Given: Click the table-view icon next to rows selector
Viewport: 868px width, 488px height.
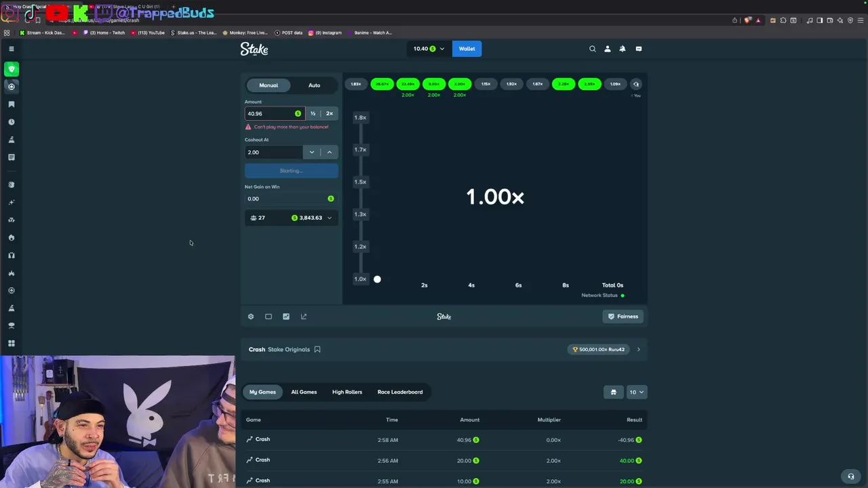Looking at the screenshot, I should pos(614,392).
